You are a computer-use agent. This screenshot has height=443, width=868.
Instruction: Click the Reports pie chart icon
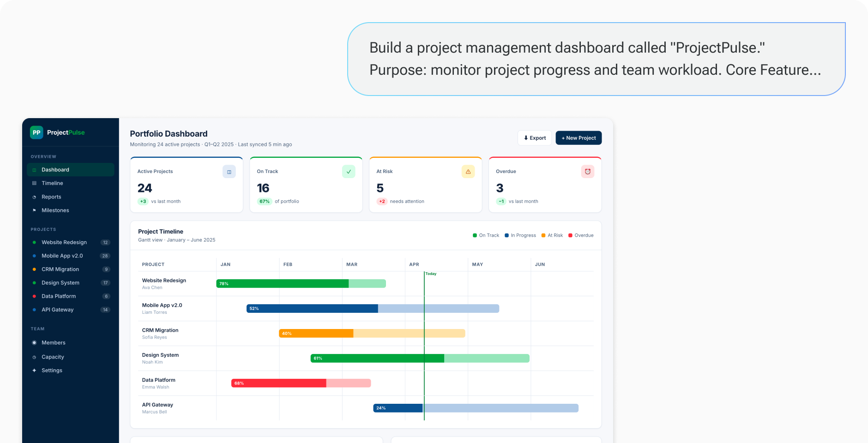34,197
